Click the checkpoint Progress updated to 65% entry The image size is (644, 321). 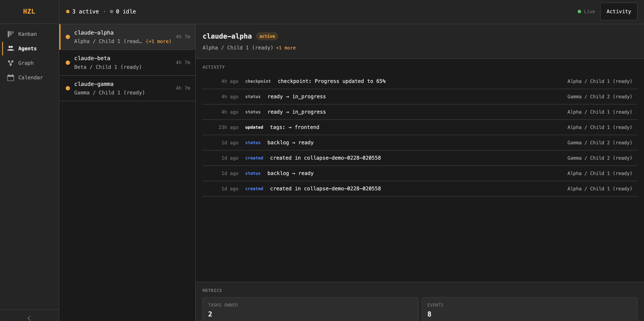click(x=332, y=81)
